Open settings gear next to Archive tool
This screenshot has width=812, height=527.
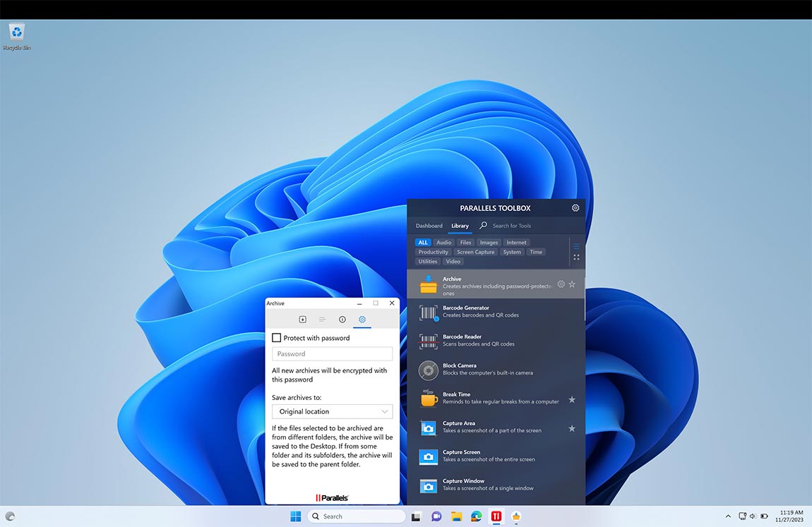point(561,284)
